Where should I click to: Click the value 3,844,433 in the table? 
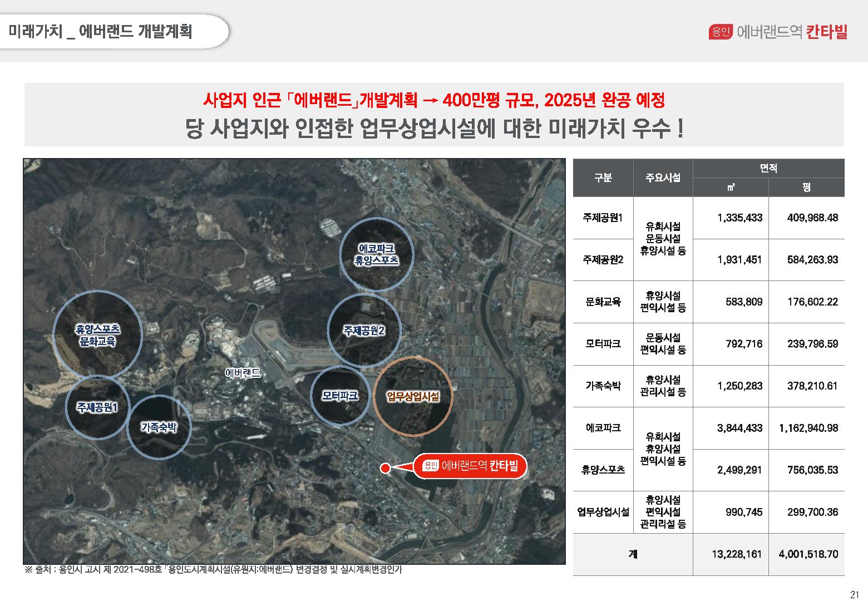click(x=740, y=428)
